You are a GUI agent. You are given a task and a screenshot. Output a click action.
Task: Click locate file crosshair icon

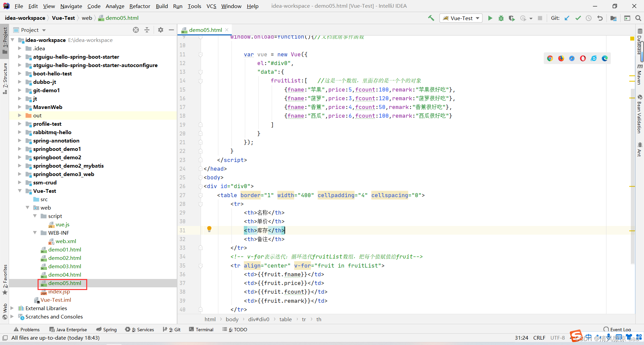tap(136, 30)
